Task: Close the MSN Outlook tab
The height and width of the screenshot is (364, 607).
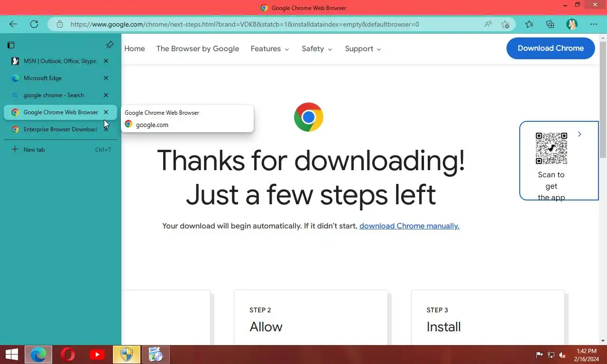Action: tap(106, 61)
